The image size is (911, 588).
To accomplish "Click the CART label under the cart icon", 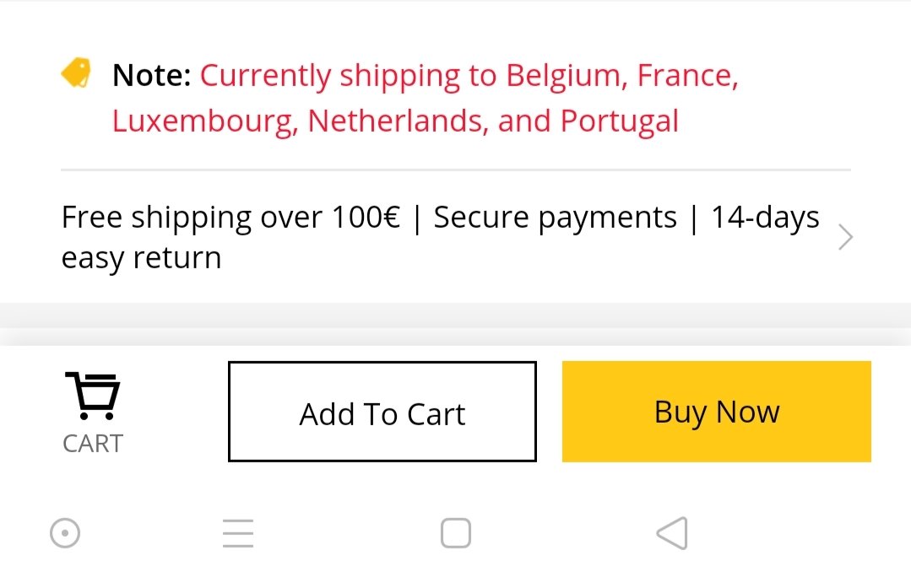I will [93, 444].
